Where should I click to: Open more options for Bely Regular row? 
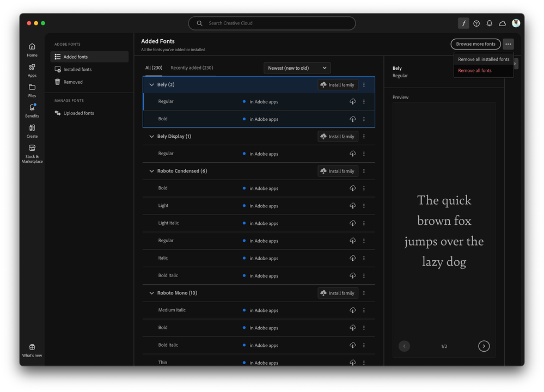364,102
